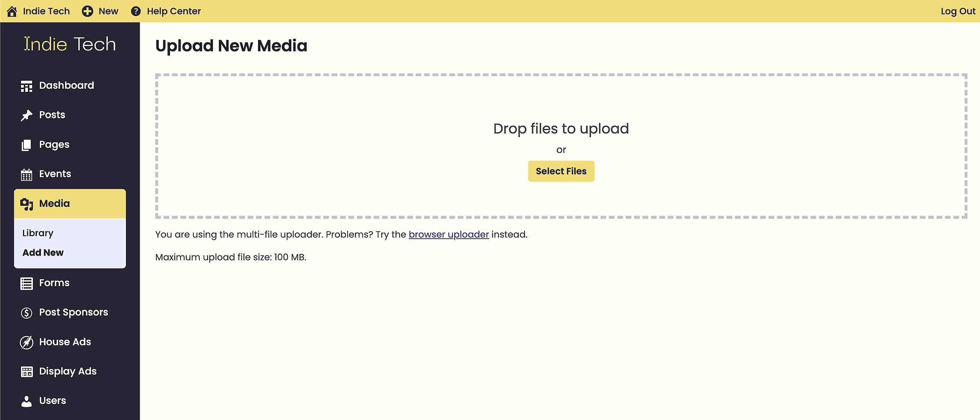Viewport: 980px width, 420px height.
Task: Click the question mark Help icon
Action: [x=136, y=11]
